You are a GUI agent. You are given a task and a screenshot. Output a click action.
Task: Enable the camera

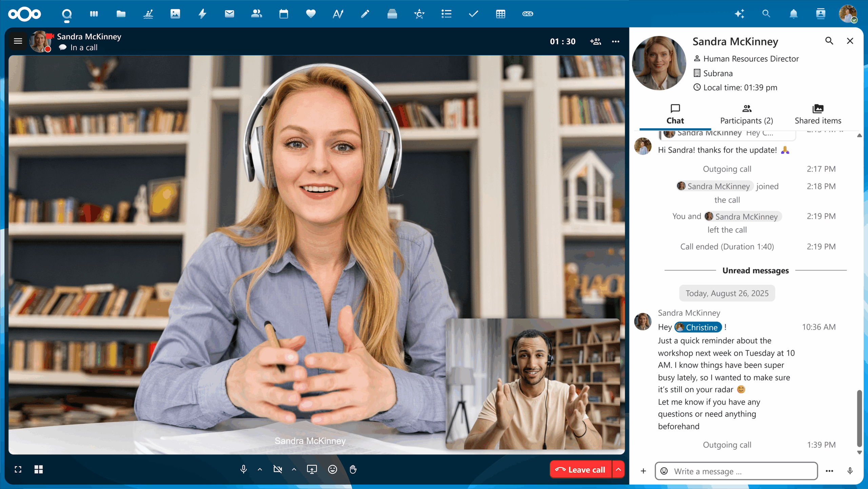pyautogui.click(x=278, y=469)
